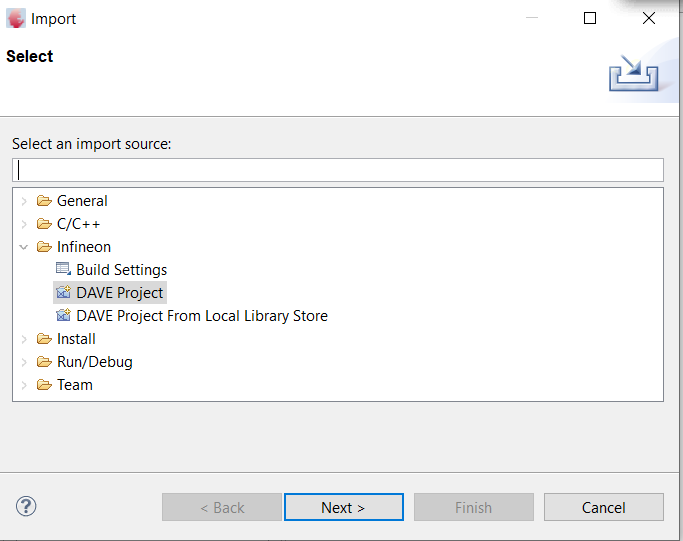Open help via the question mark icon
Screen dimensions: 683x541
[x=26, y=506]
